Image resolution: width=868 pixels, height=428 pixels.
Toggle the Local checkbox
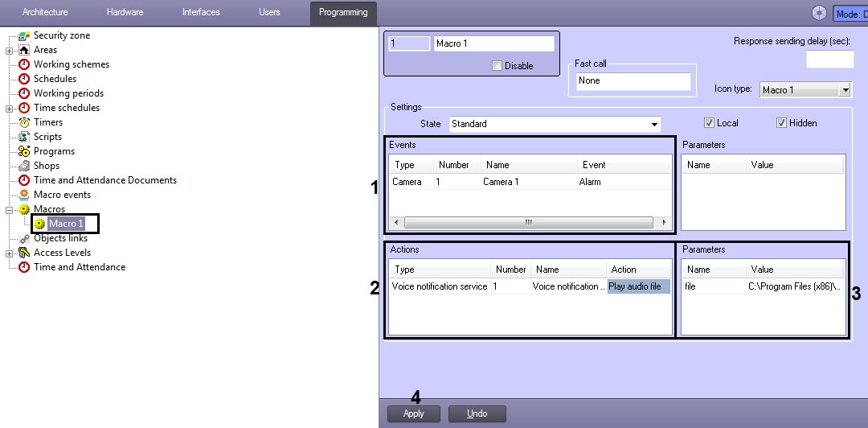point(709,123)
